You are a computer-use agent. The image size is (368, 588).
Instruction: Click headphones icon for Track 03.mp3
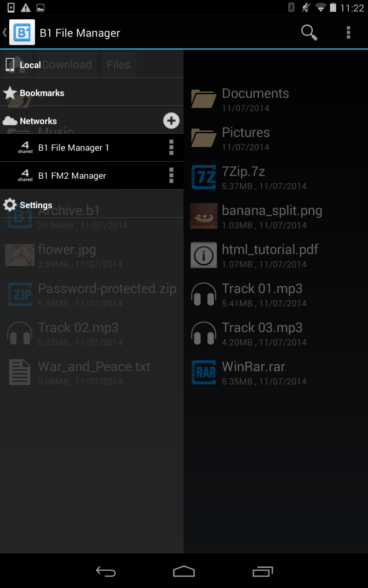204,333
